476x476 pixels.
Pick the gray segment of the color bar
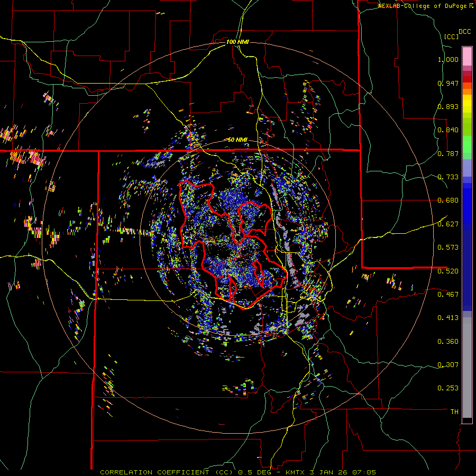(x=467, y=368)
